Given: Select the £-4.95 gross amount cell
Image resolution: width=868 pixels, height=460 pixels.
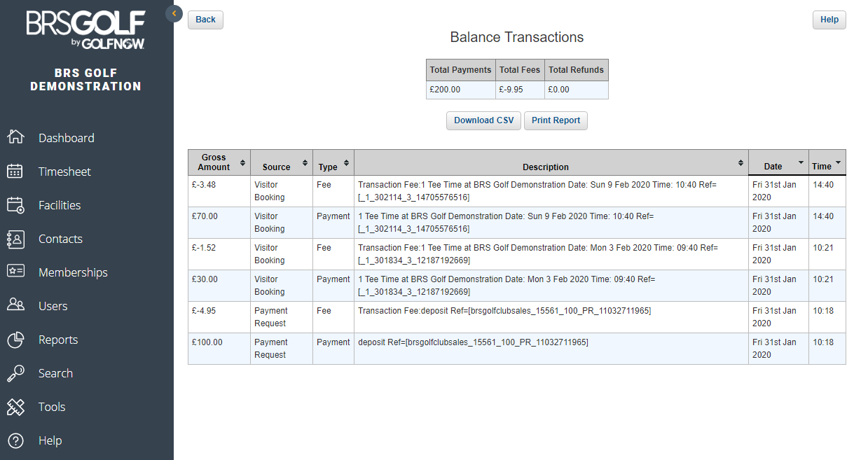Looking at the screenshot, I should point(219,317).
